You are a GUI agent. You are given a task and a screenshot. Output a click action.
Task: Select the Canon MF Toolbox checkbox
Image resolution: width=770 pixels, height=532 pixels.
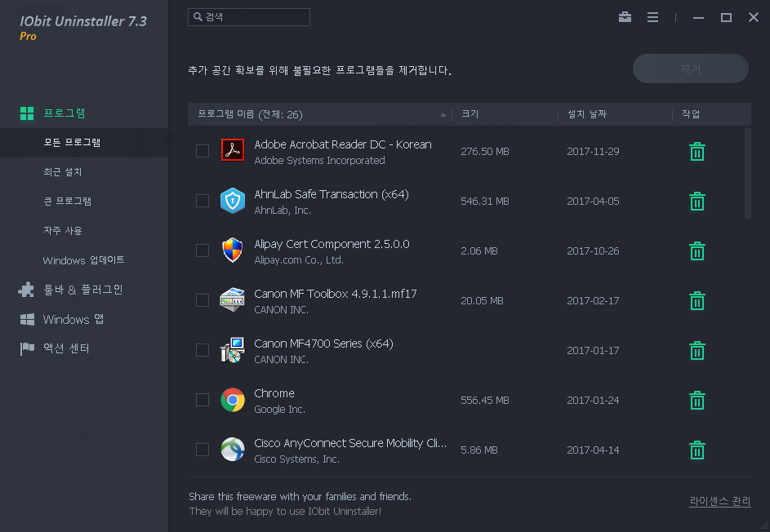point(203,300)
